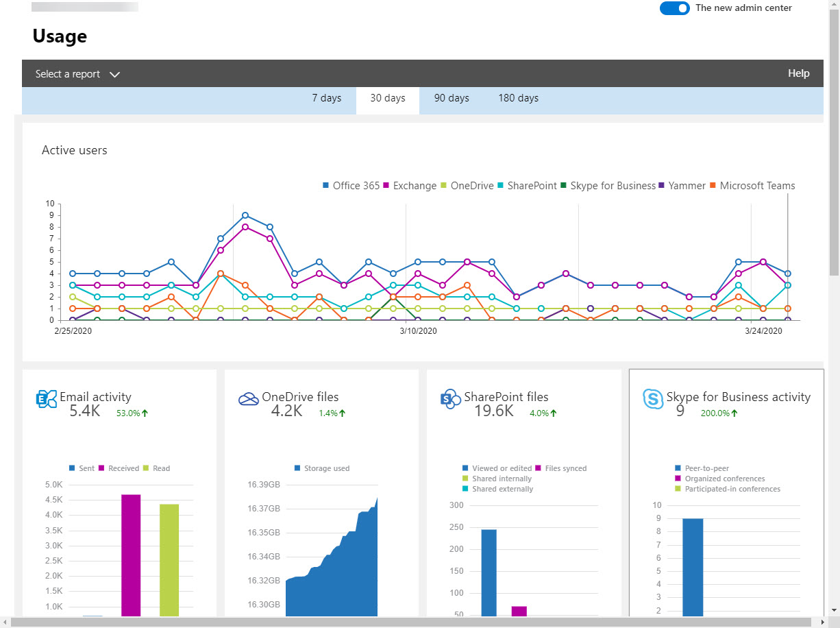Click the OneDrive cloud icon
Viewport: 840px width, 628px height.
tap(248, 399)
